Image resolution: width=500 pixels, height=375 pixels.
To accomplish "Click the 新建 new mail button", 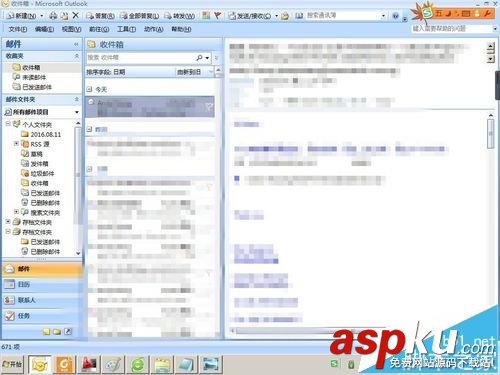I will [x=22, y=15].
